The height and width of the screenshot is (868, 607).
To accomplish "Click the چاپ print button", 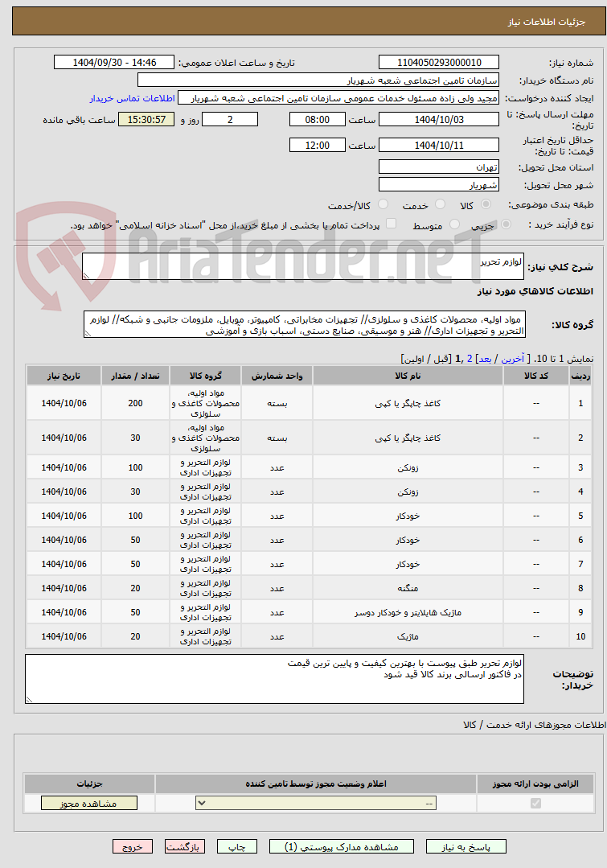I will [x=237, y=847].
